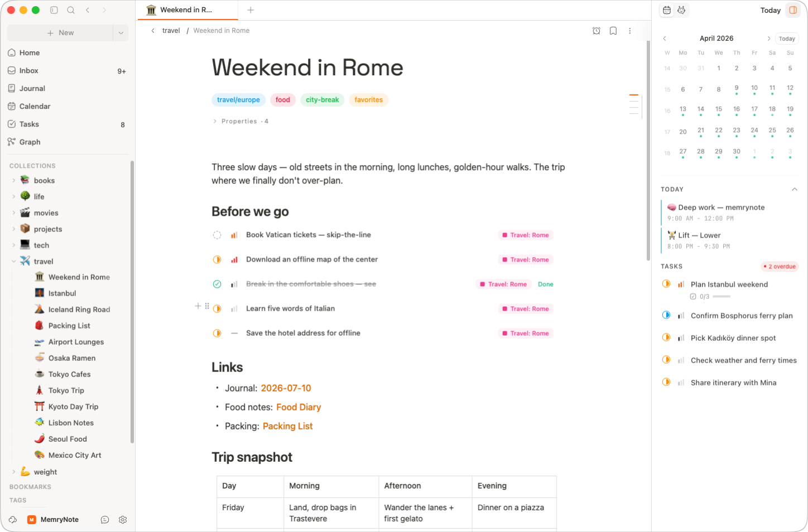Toggle status of Download an offline map task
Screen dimensions: 808x532
pyautogui.click(x=217, y=260)
